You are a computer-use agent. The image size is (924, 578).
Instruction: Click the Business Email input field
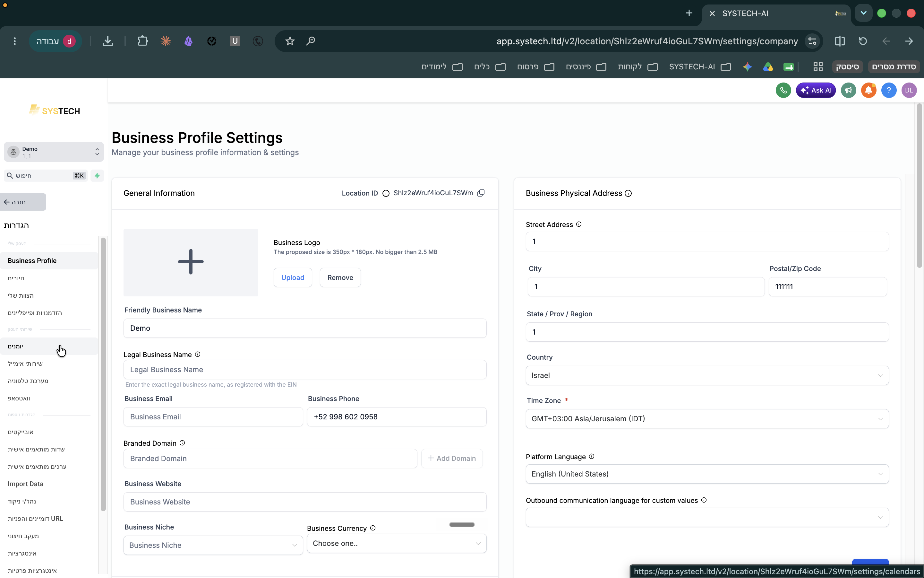tap(213, 417)
